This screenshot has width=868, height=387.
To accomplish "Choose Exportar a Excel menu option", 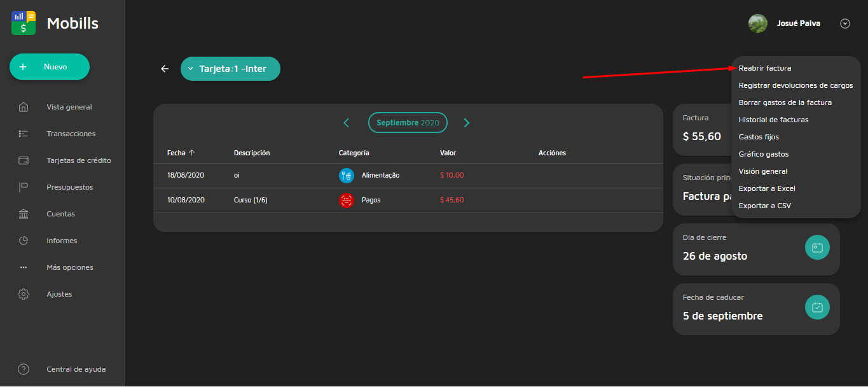I will pos(766,188).
